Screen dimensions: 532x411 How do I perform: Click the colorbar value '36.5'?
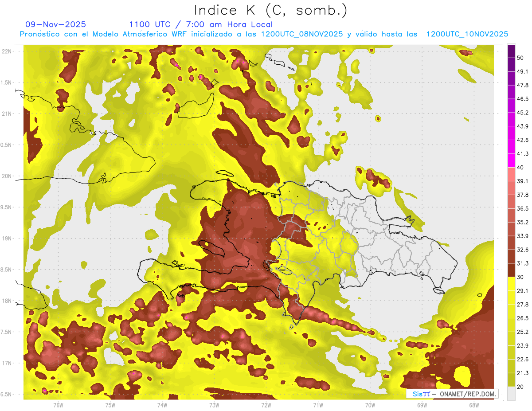point(523,208)
